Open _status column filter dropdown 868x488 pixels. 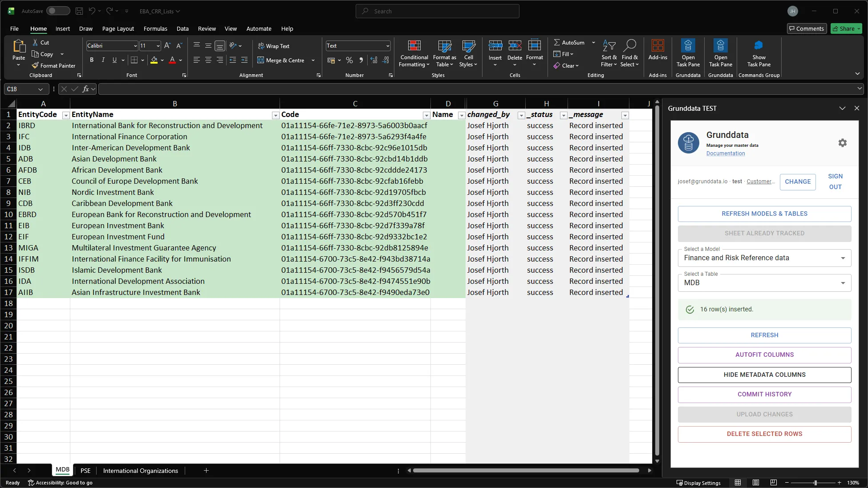tap(563, 115)
